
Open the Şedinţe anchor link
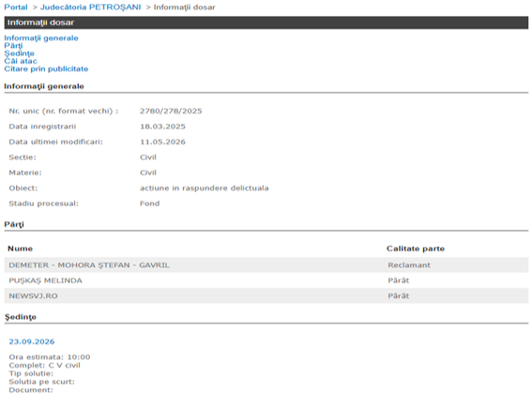point(19,53)
